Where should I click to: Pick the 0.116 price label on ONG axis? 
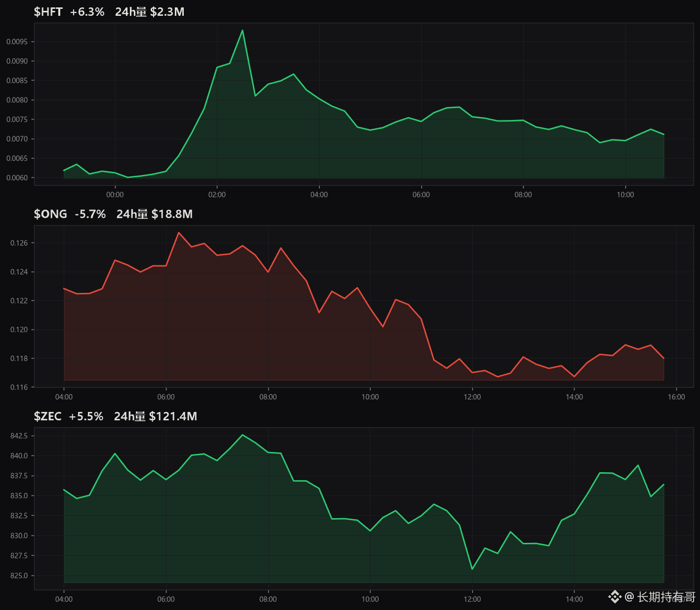coord(19,387)
